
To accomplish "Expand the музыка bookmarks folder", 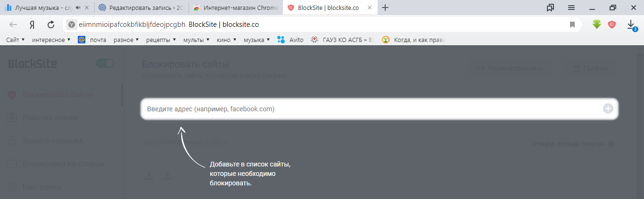I will (x=257, y=40).
